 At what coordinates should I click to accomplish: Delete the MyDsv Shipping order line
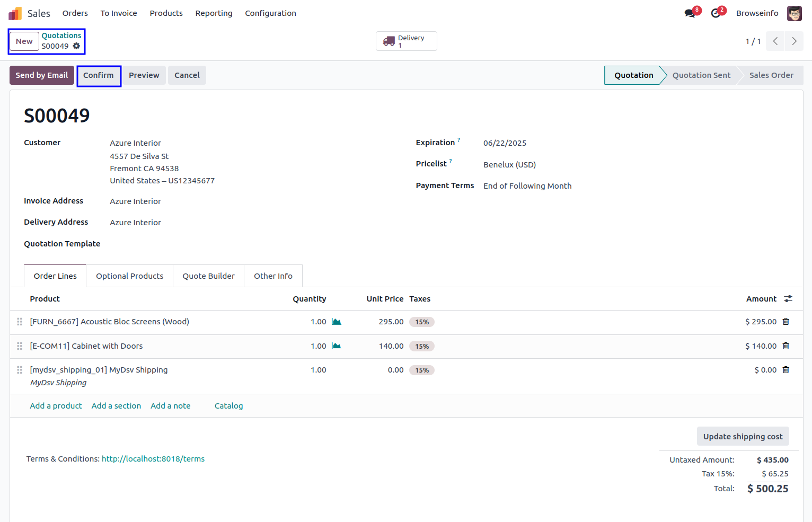[x=786, y=370]
